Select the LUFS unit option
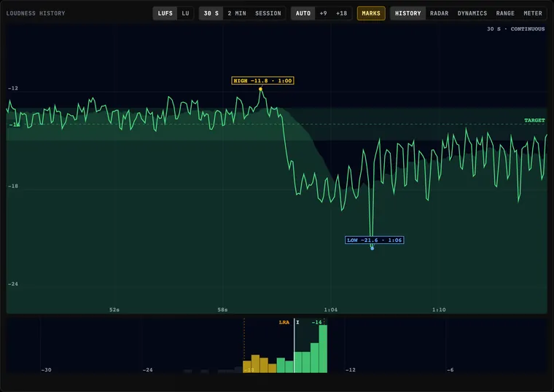 [165, 13]
